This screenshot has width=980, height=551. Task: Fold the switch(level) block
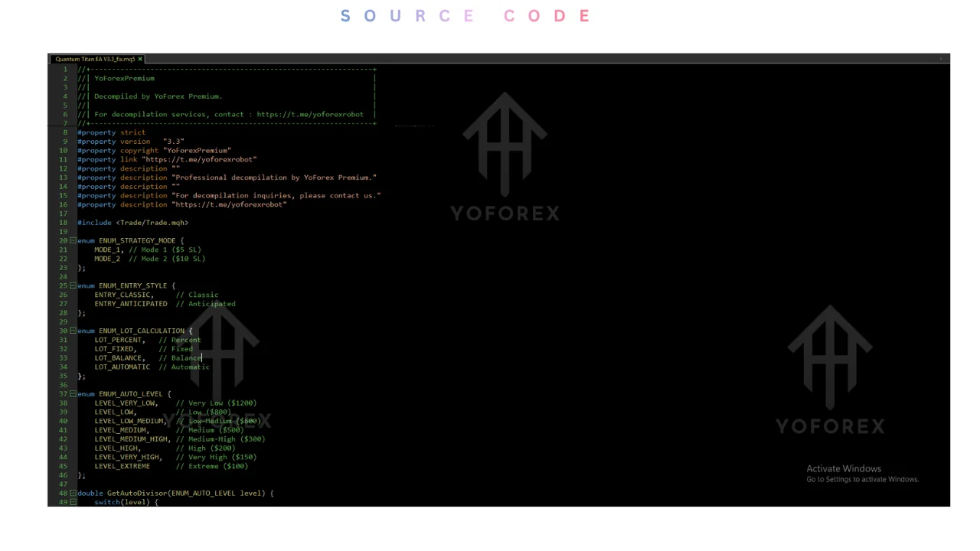point(73,502)
